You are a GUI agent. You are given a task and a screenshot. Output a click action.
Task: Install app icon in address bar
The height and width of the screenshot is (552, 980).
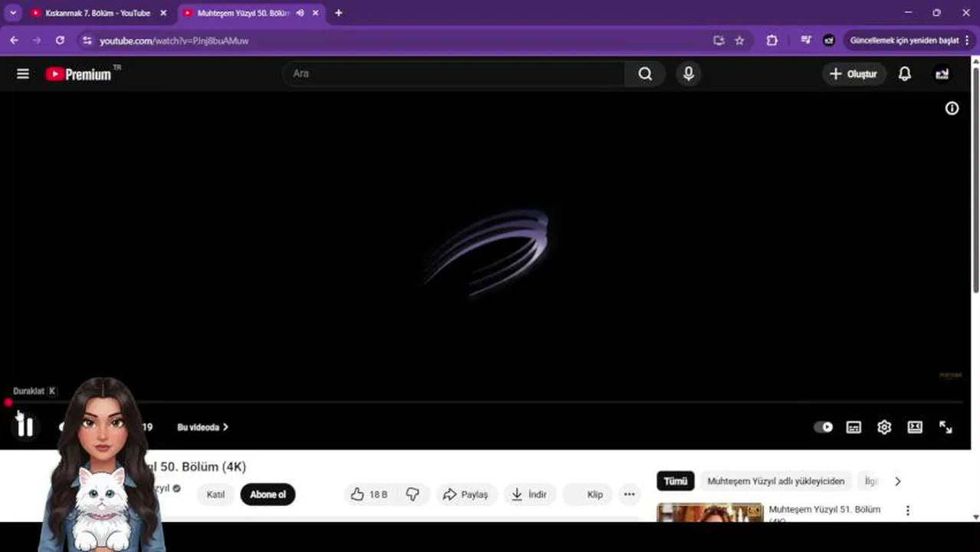719,41
